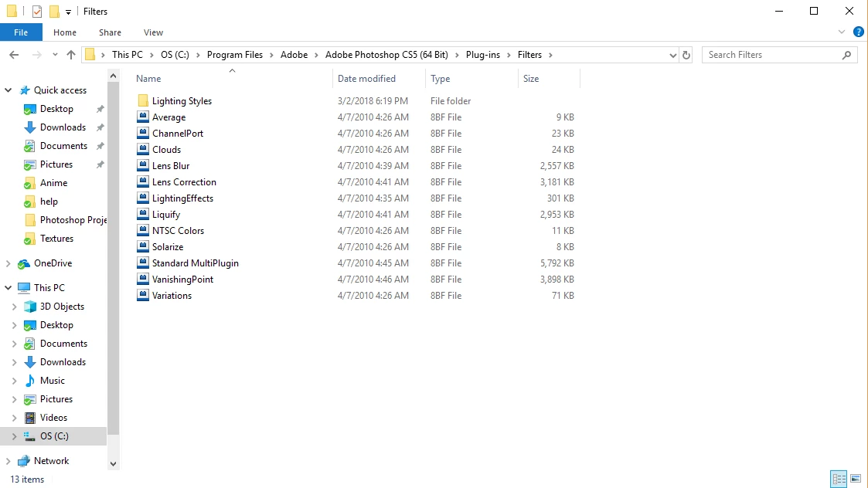Refresh the Filters folder view
The image size is (868, 488).
click(x=686, y=55)
